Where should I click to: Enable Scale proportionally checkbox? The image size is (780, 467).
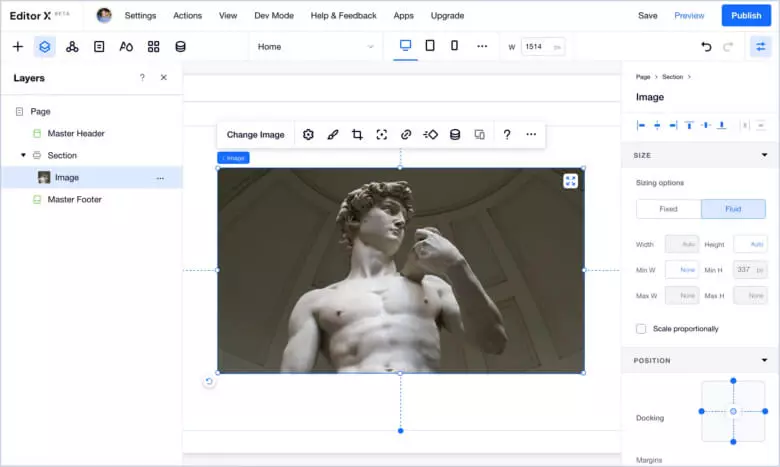click(x=641, y=329)
